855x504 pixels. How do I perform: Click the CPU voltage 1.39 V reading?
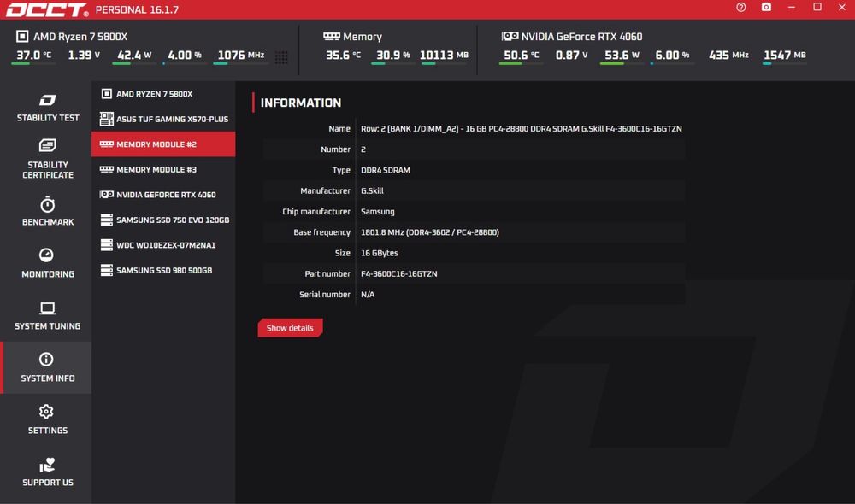click(x=84, y=55)
